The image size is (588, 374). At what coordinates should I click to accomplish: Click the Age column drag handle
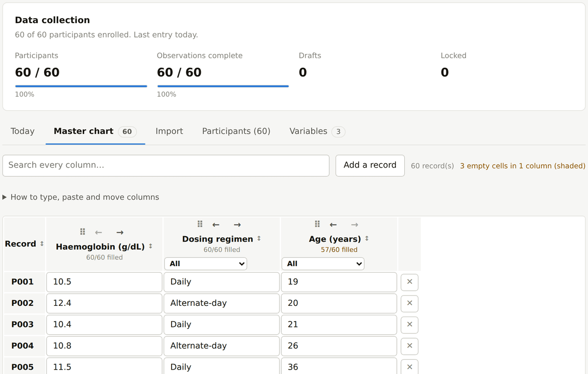pos(318,224)
